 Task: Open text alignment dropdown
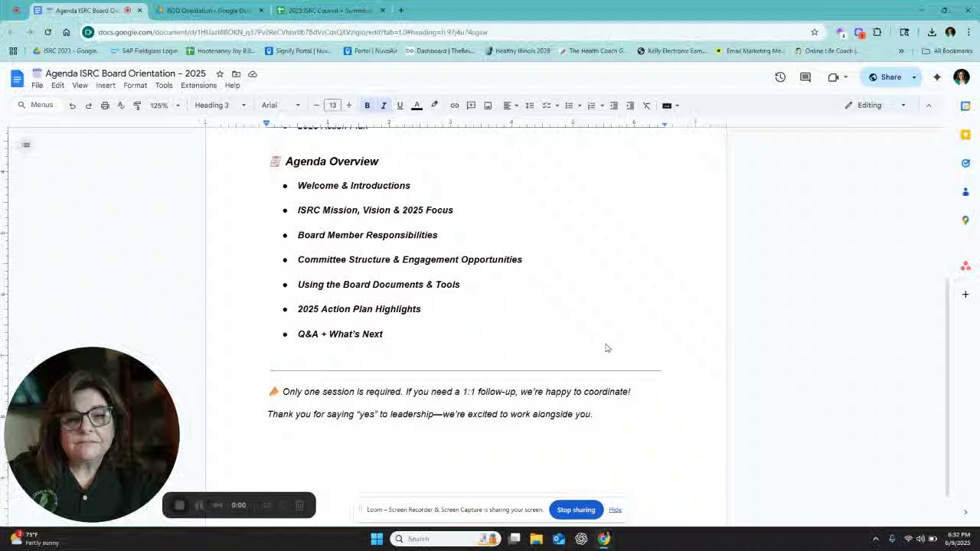(510, 106)
